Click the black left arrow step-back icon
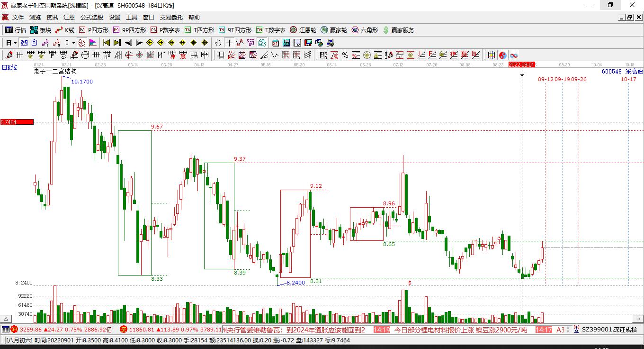 coord(128,43)
